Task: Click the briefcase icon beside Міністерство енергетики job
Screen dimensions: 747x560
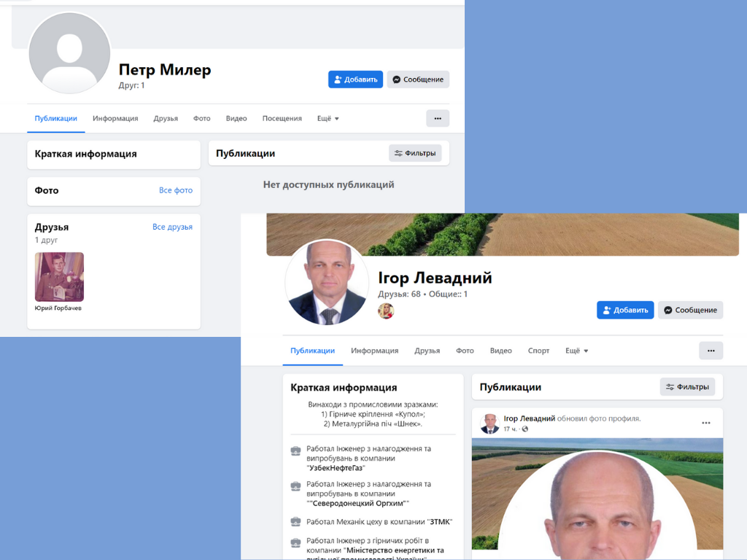Action: [x=296, y=542]
